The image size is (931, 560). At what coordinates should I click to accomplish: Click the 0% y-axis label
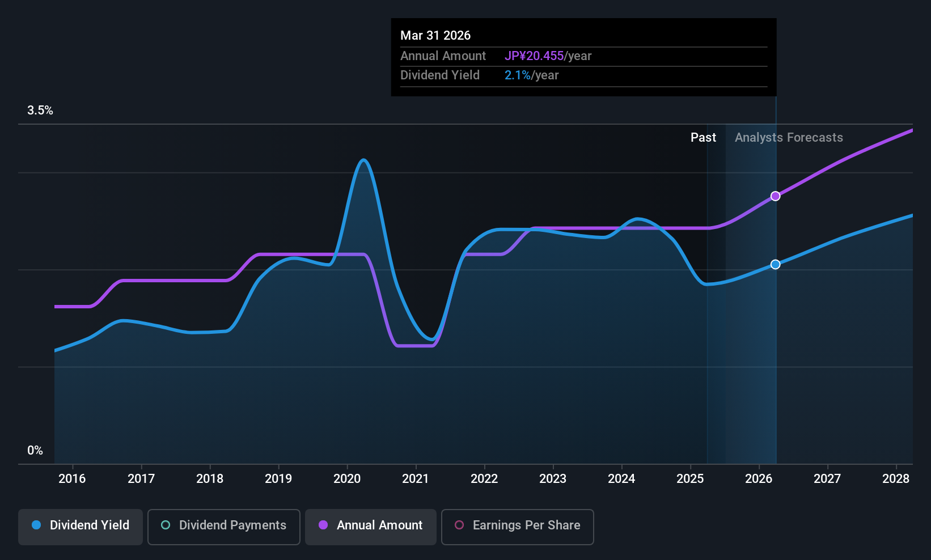(x=35, y=451)
